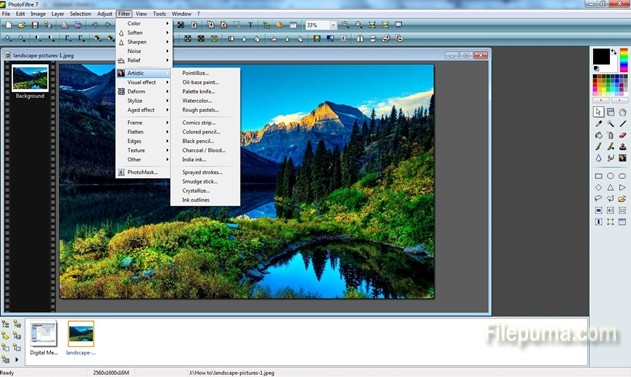Click the landscape-pictures-1.jpeg window title
Image resolution: width=631 pixels, height=377 pixels.
pyautogui.click(x=43, y=56)
